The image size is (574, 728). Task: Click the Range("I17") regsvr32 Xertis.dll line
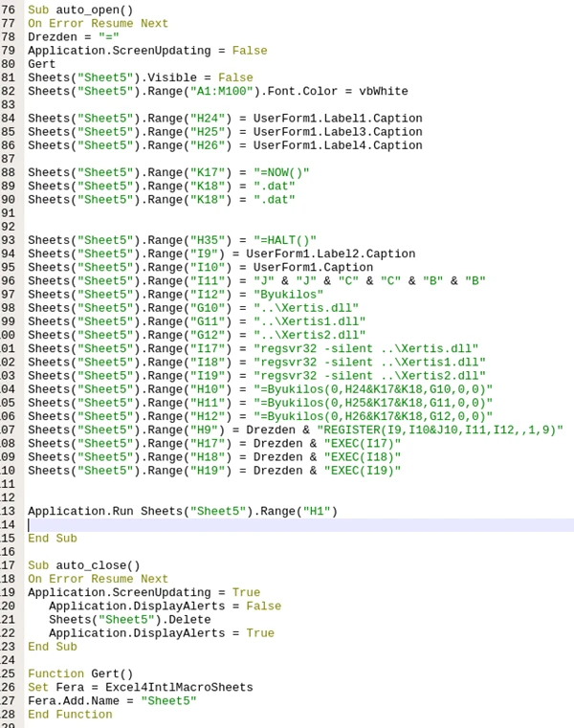pyautogui.click(x=254, y=348)
